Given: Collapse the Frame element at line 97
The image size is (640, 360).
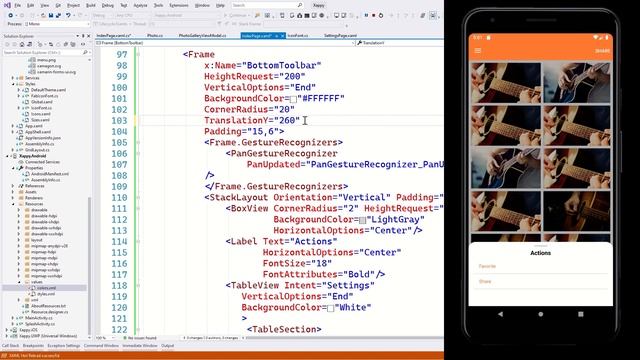Looking at the screenshot, I should click(138, 54).
